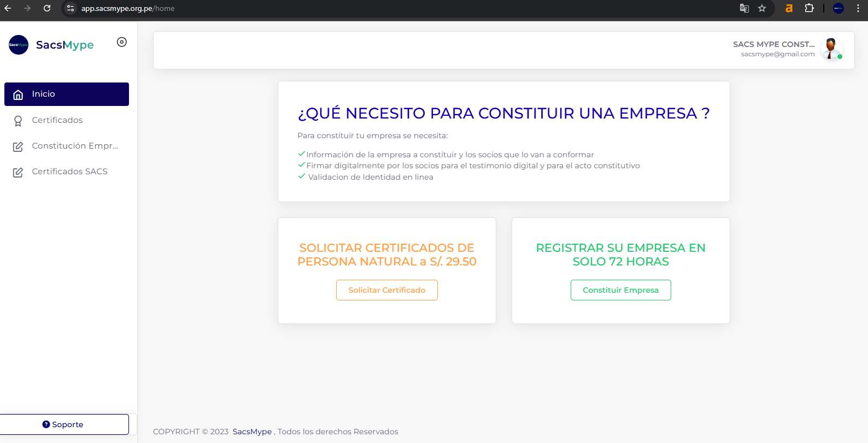Expand the SACS MYPE CONST account name
Image resolution: width=868 pixels, height=443 pixels.
(x=773, y=44)
